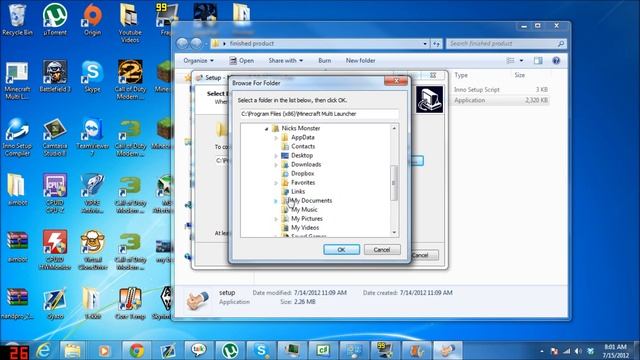Select the Dropbox folder
The image size is (640, 360).
[302, 173]
